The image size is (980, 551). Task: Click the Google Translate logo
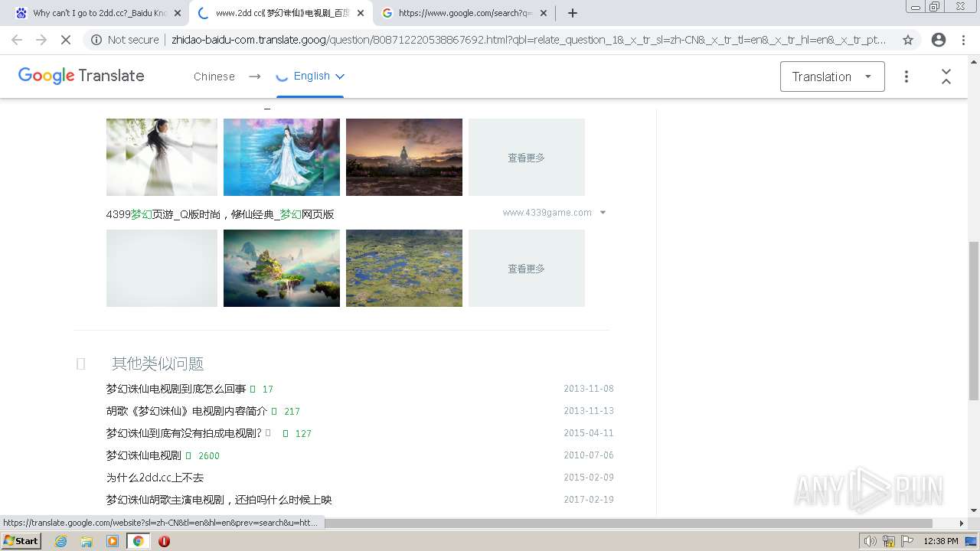point(81,76)
